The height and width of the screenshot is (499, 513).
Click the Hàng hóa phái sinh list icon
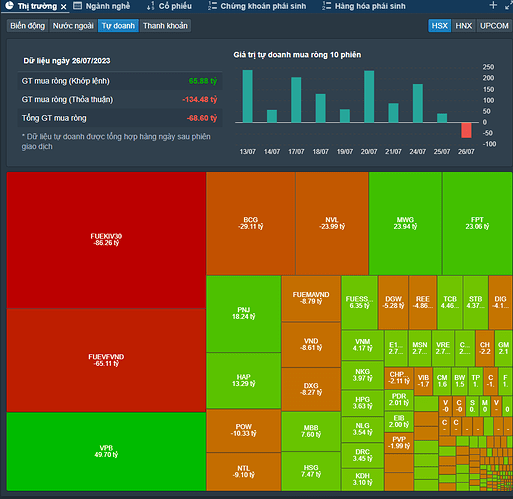pyautogui.click(x=327, y=6)
